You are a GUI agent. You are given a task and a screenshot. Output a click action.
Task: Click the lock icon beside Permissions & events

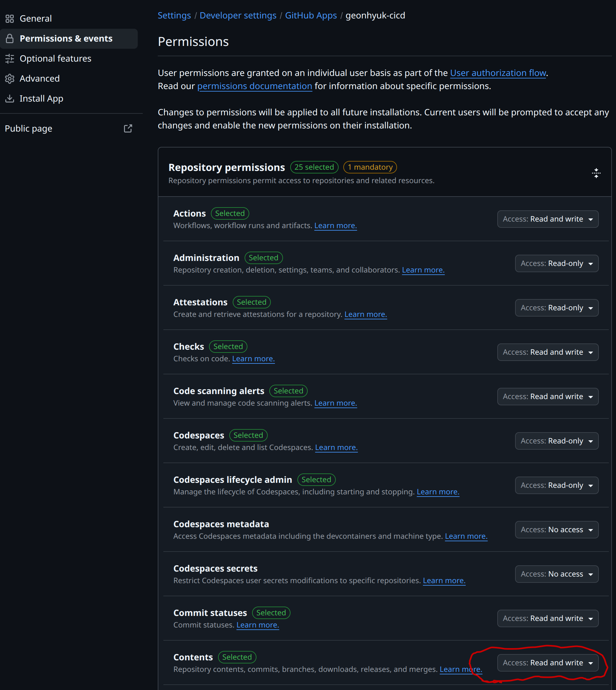point(9,39)
